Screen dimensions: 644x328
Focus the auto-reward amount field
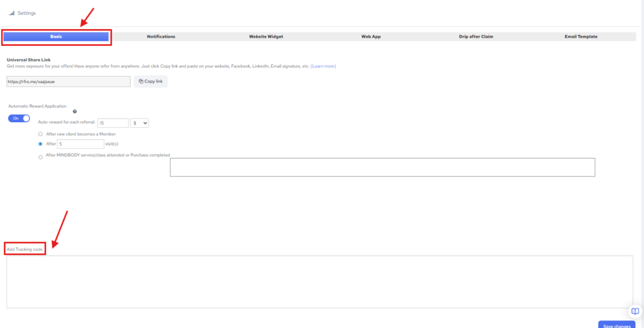click(113, 123)
